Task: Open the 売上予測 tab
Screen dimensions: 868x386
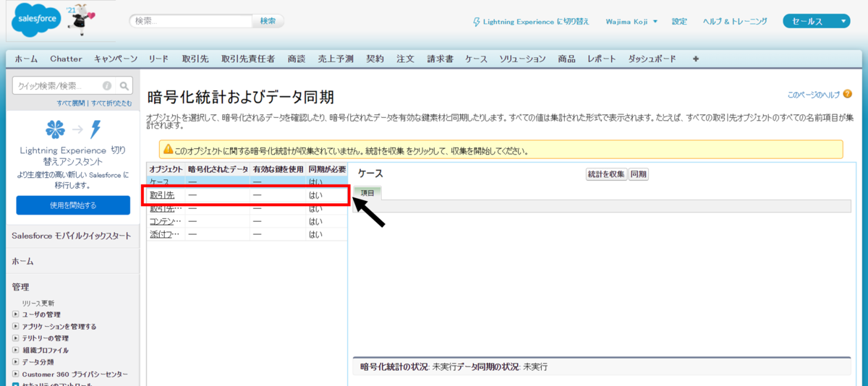Action: tap(336, 59)
